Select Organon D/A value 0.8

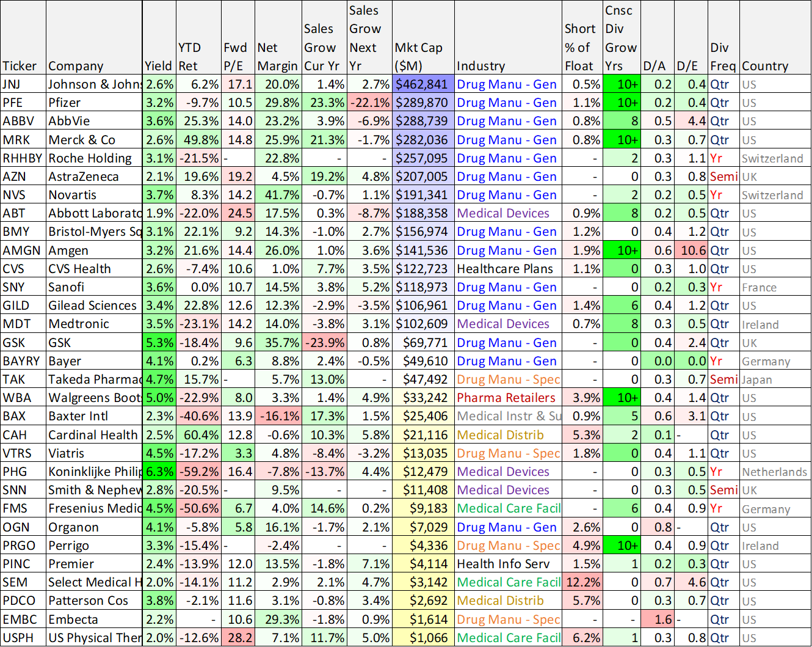coord(658,527)
